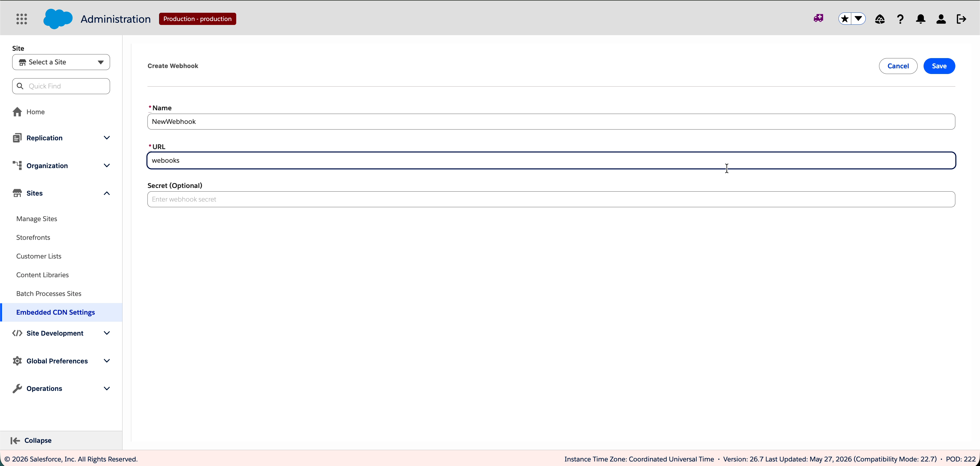Click the Organization label
This screenshot has width=980, height=466.
click(47, 166)
